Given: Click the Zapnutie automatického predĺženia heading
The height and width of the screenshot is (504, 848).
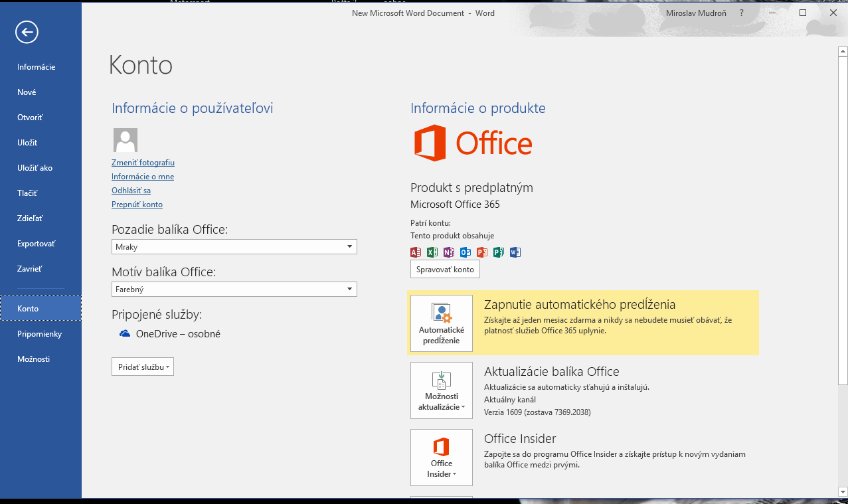Looking at the screenshot, I should tap(580, 305).
